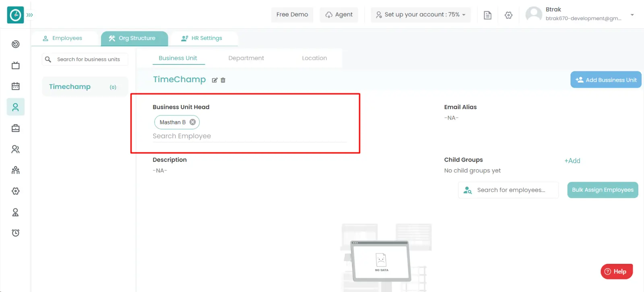Switch to the Org Structure tab
The image size is (644, 292).
134,38
